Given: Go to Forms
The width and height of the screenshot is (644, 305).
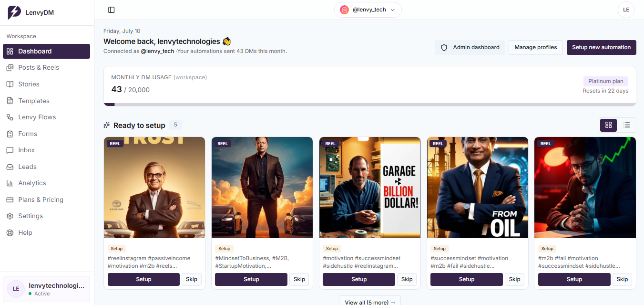Looking at the screenshot, I should pos(46,134).
